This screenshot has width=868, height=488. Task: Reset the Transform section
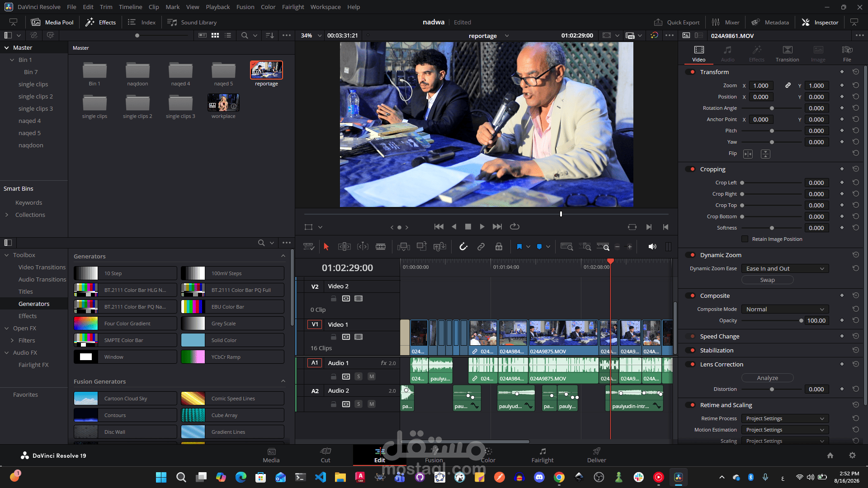[856, 72]
